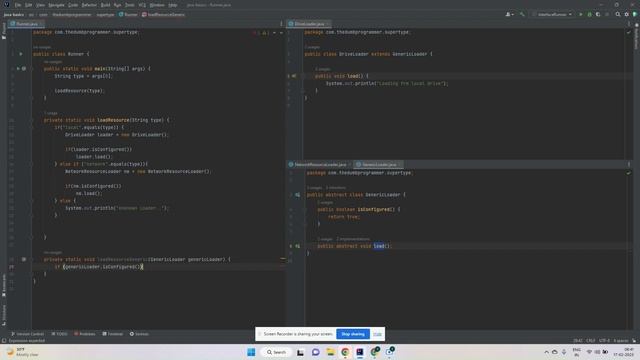This screenshot has width=640, height=360.
Task: Open the Terminal tool window
Action: [113, 334]
